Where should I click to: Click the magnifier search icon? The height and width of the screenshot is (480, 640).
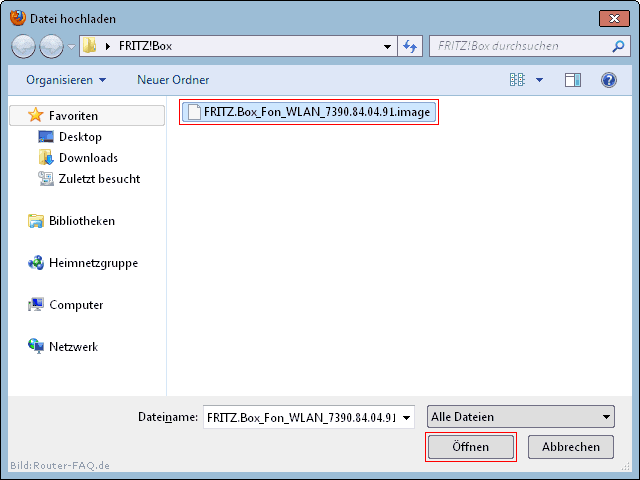point(618,46)
